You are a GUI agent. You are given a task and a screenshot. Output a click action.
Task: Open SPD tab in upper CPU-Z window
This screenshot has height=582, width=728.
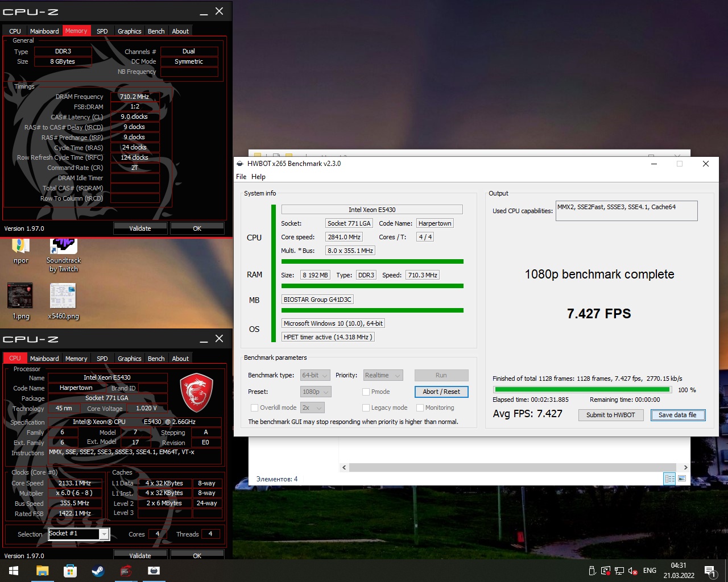(102, 31)
